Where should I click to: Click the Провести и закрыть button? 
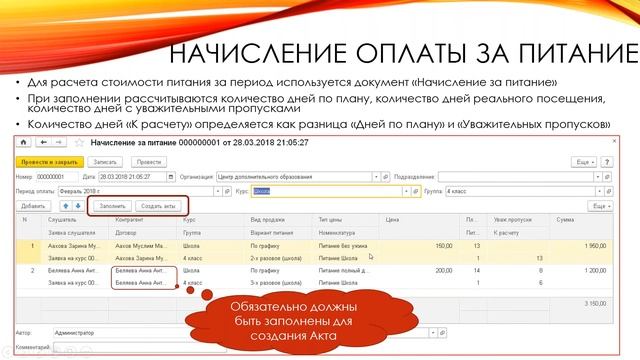[49, 162]
